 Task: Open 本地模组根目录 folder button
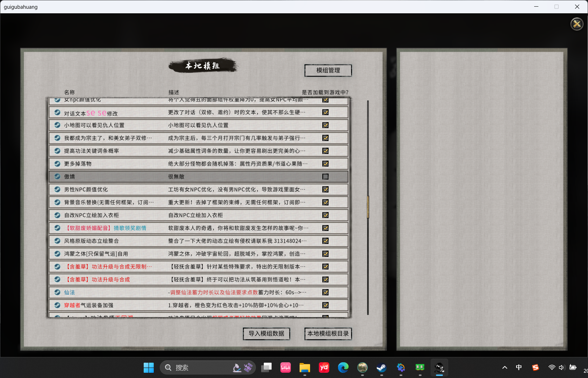pos(328,334)
